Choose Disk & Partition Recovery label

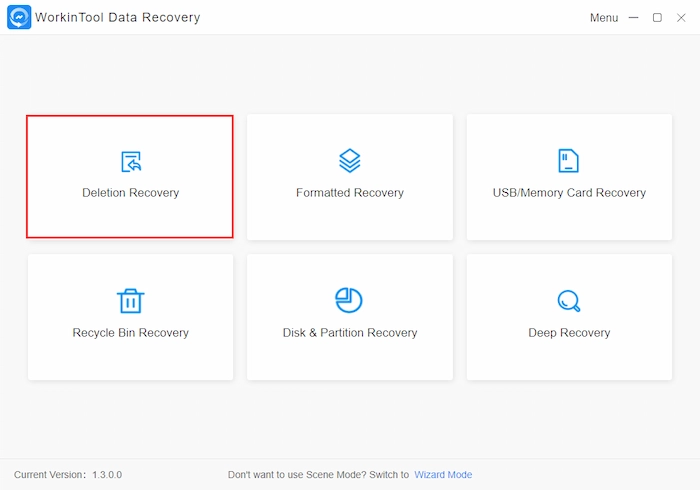(350, 333)
